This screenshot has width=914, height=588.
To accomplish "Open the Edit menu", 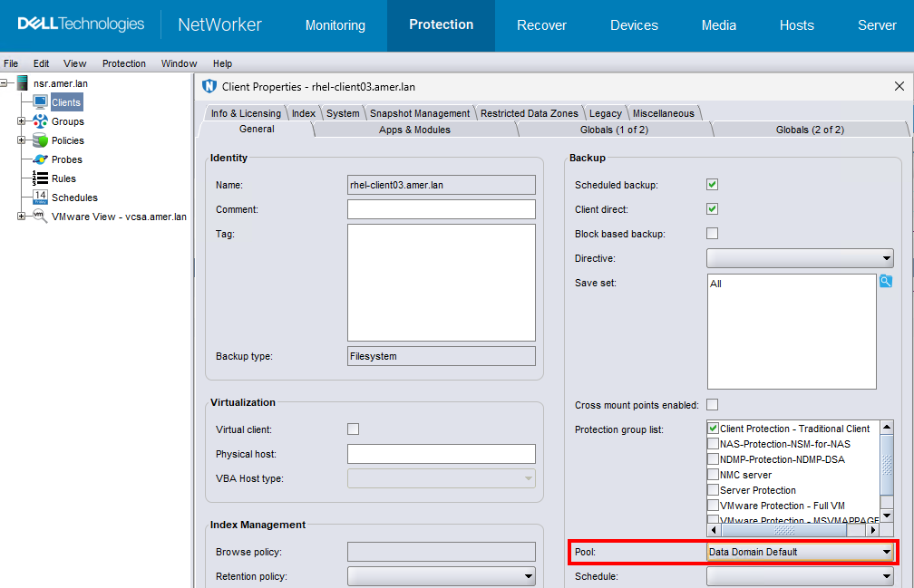I will [41, 63].
